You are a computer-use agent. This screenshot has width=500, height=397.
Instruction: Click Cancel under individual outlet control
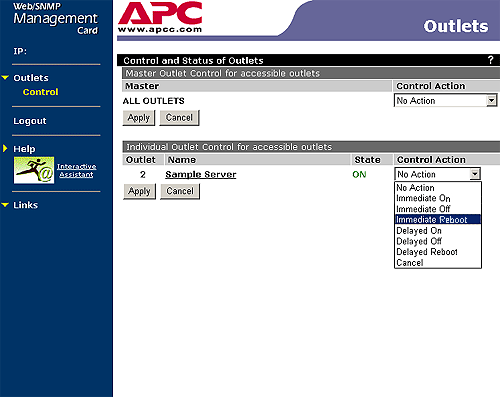click(180, 191)
